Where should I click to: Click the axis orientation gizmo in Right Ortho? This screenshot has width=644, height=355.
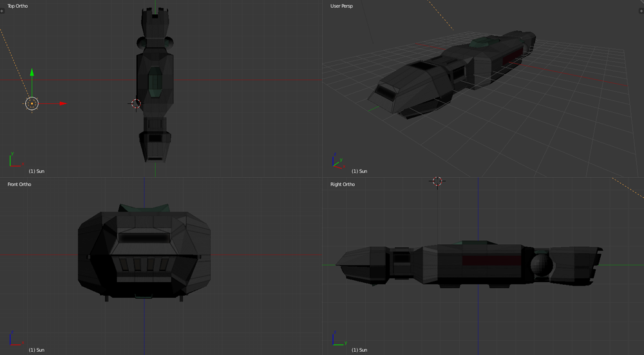click(x=339, y=338)
